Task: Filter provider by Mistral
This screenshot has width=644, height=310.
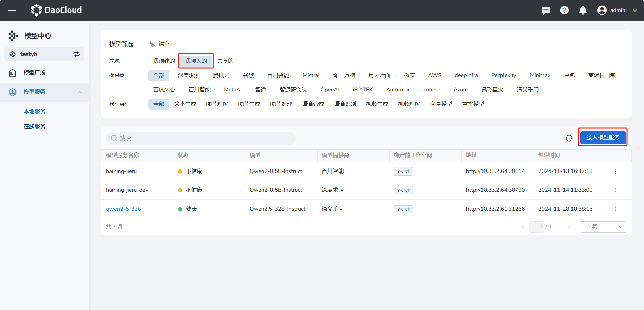Action: point(311,75)
